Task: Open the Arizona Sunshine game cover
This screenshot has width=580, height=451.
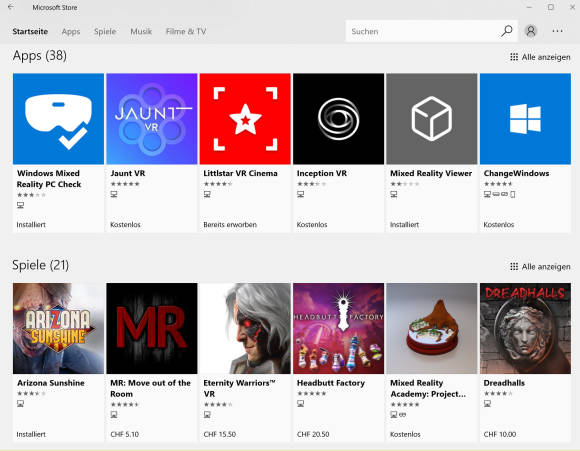Action: pos(58,329)
